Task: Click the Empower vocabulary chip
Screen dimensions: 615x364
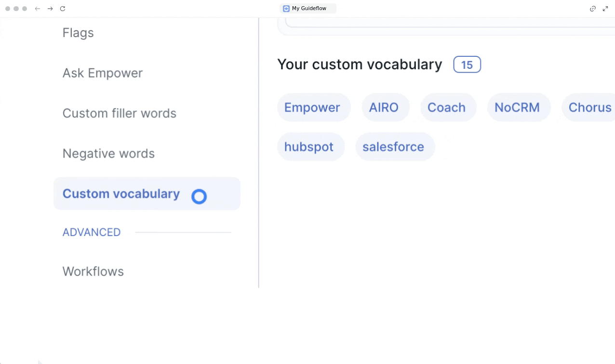Action: pos(312,107)
